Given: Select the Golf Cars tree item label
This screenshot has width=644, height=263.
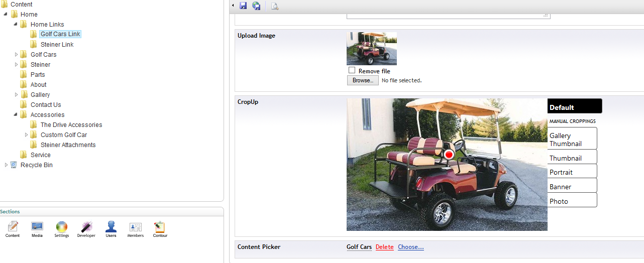Looking at the screenshot, I should [44, 54].
